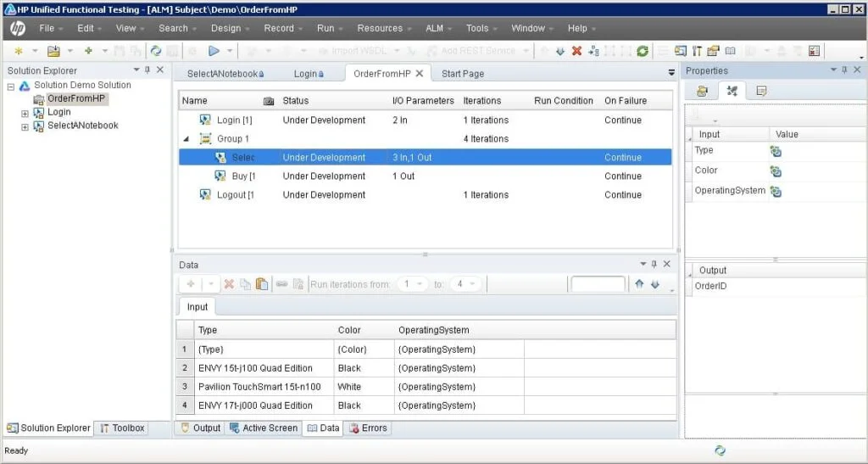This screenshot has height=464, width=868.
Task: Select OrderFromHP in Solution Explorer
Action: click(x=75, y=98)
